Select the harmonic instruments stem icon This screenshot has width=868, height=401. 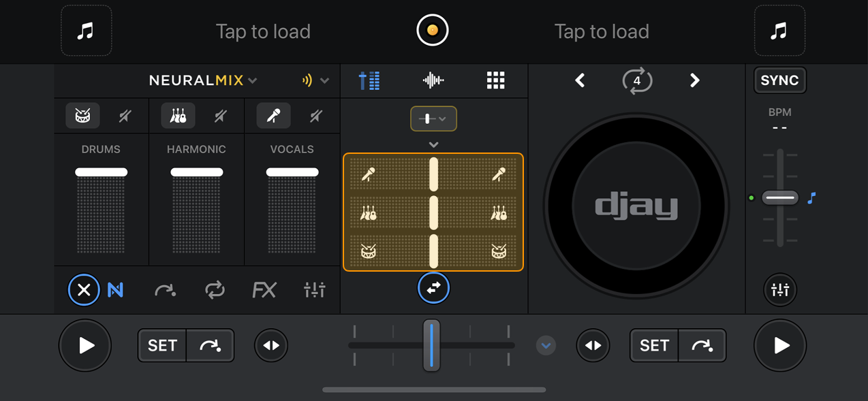[177, 115]
